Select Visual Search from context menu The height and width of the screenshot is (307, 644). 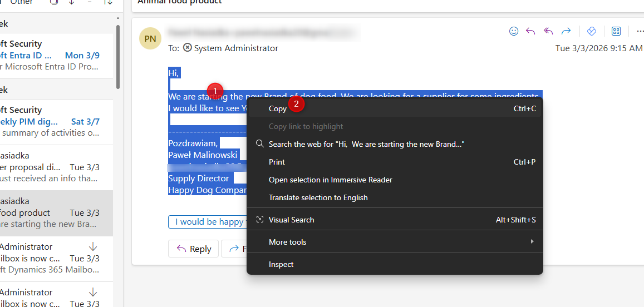coord(291,220)
